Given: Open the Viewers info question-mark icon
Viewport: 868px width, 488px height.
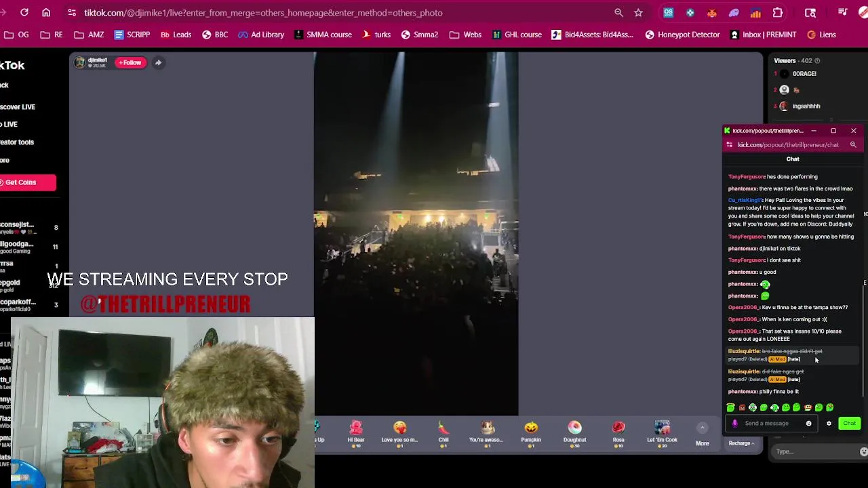Looking at the screenshot, I should point(817,61).
